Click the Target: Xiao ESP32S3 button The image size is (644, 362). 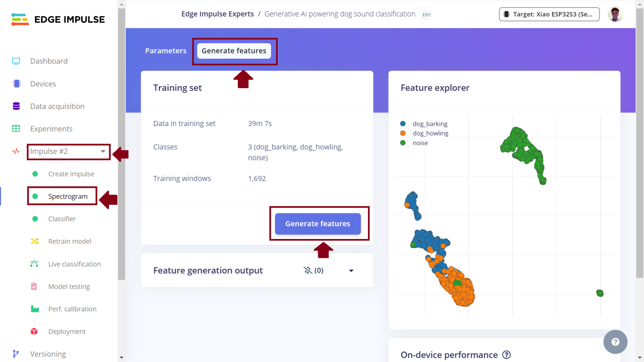[x=549, y=14]
